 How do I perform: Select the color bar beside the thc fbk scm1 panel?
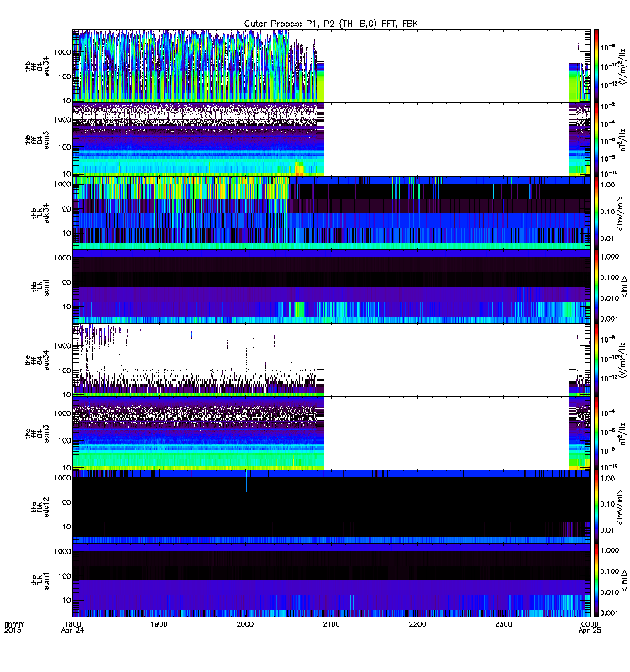coord(596,580)
